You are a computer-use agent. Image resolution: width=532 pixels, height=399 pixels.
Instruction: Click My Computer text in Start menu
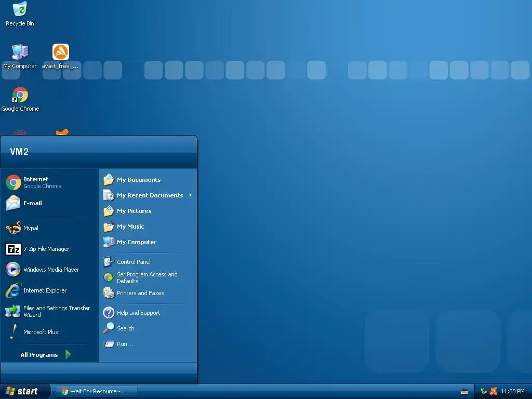pyautogui.click(x=137, y=242)
